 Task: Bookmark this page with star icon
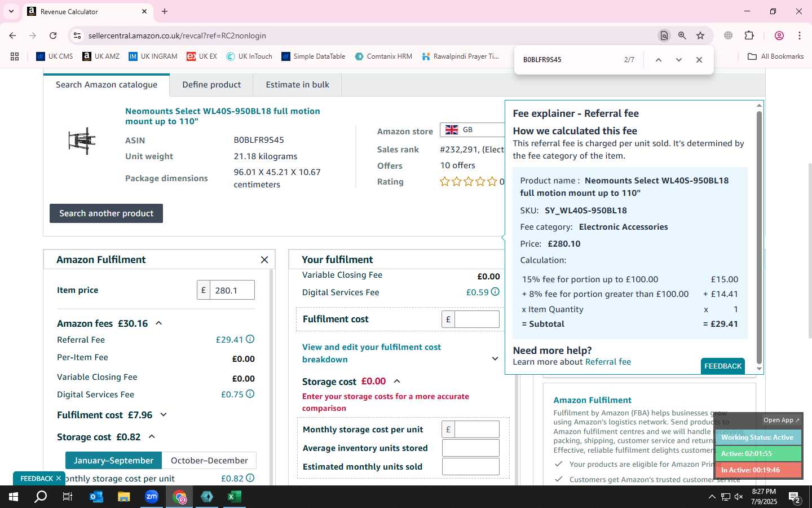point(700,36)
